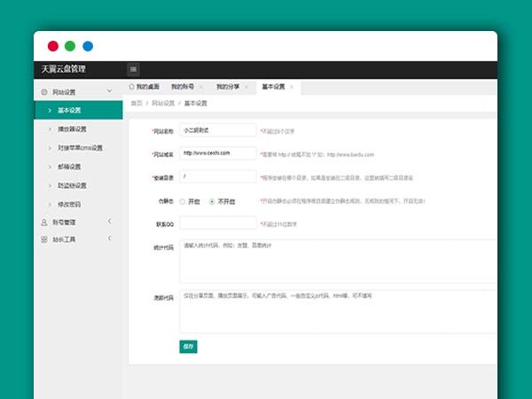Open 修改密码 in the sidebar

click(x=69, y=204)
